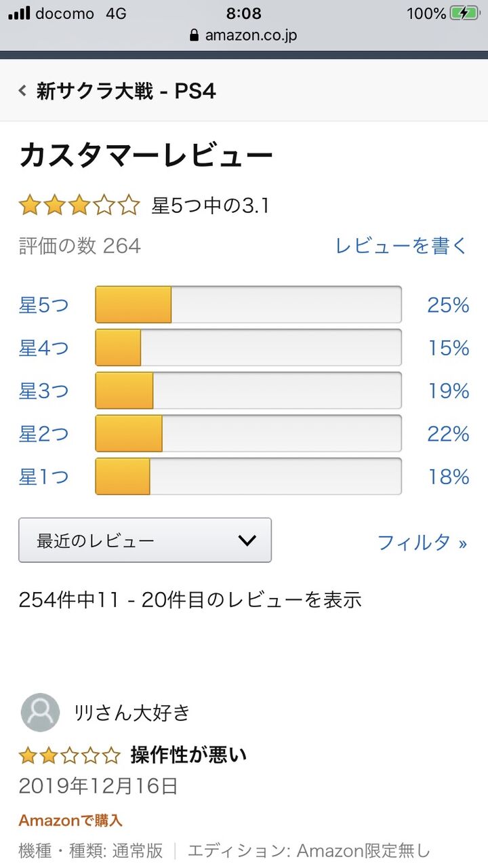Tap the amazon.co.jp address bar
Viewport: 488px width, 868px height.
pos(244,35)
